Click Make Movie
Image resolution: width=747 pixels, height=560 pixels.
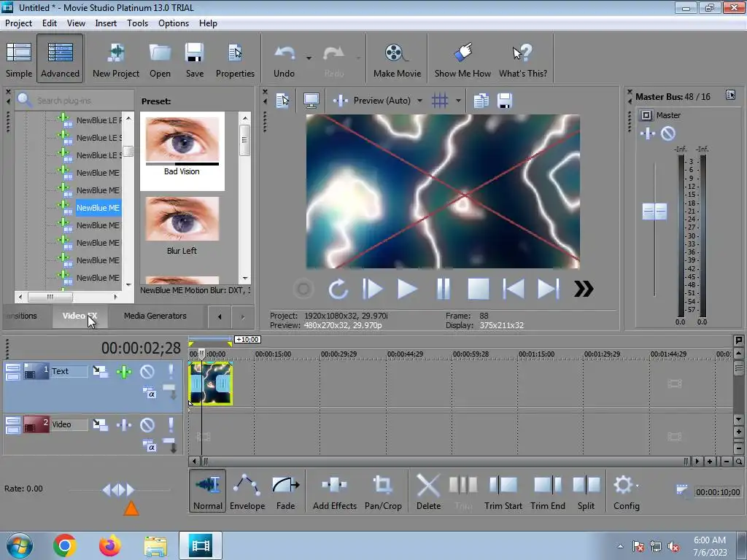(x=397, y=60)
